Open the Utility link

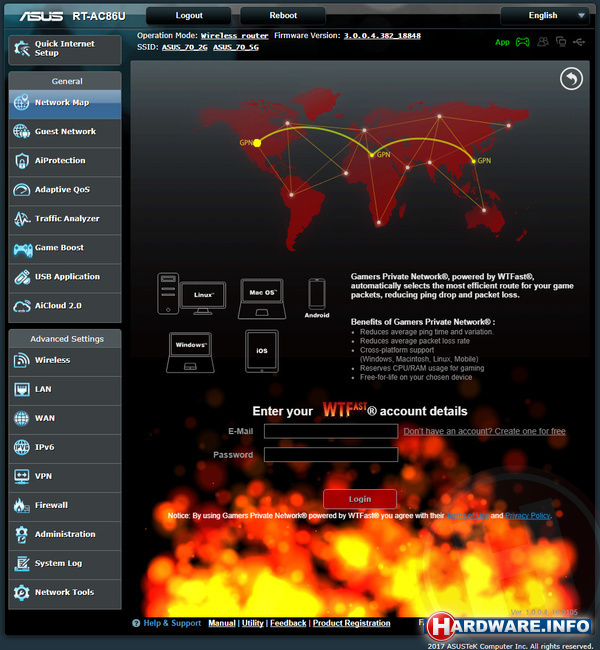tap(253, 623)
